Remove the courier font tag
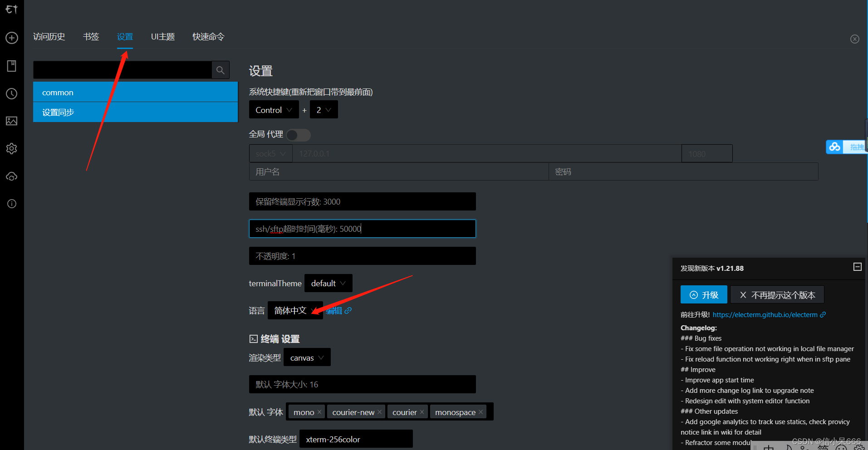This screenshot has height=450, width=868. (422, 412)
